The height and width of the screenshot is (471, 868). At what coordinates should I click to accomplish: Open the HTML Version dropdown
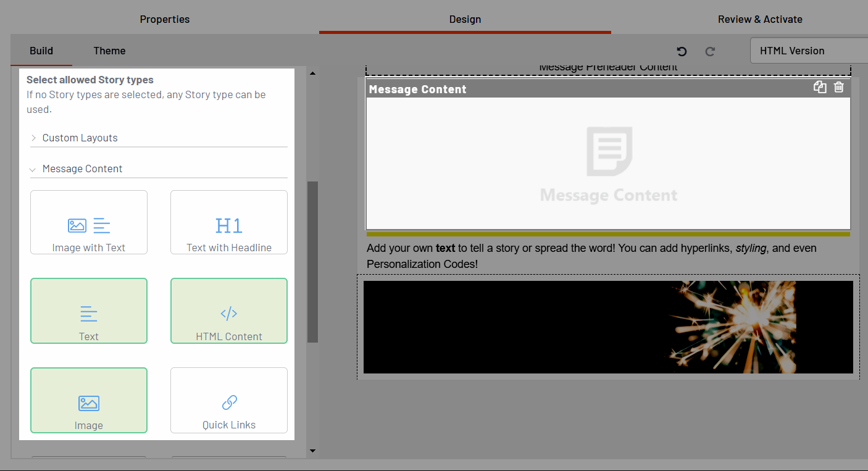pos(808,51)
